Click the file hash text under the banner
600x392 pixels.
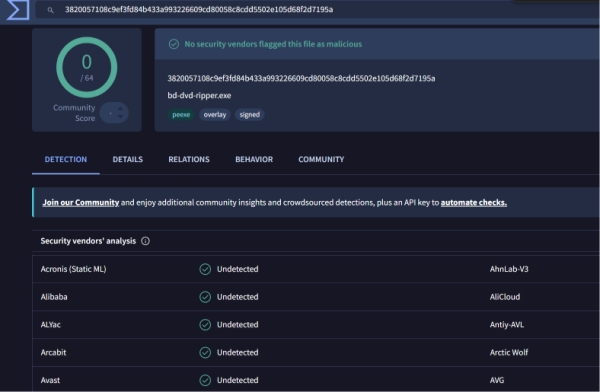301,78
